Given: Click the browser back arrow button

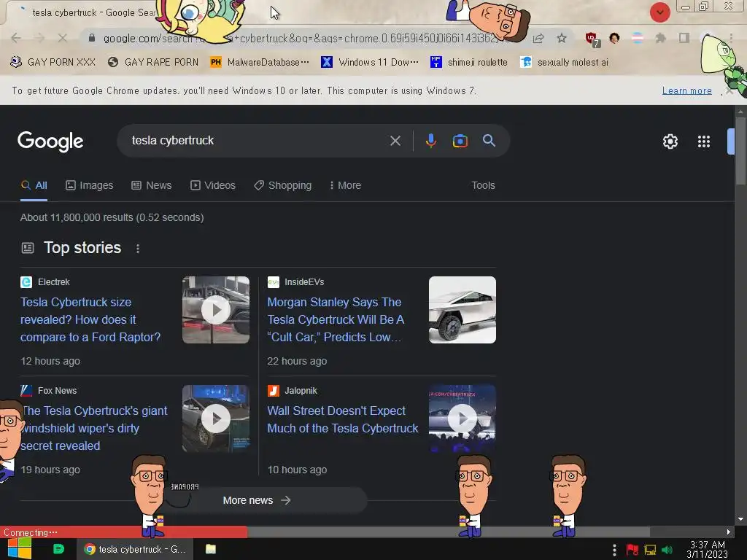Looking at the screenshot, I should [16, 38].
